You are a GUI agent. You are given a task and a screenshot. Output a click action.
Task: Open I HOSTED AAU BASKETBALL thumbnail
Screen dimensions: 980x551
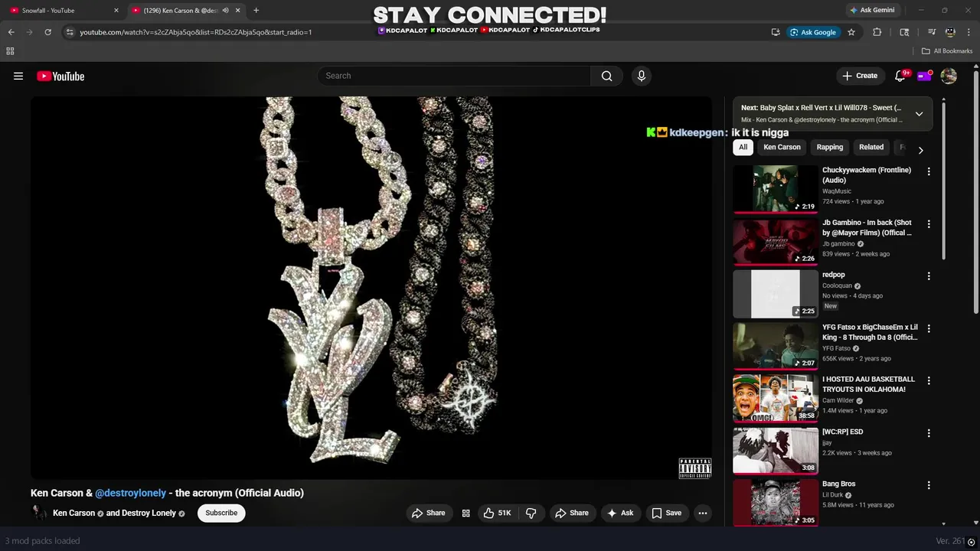(776, 398)
